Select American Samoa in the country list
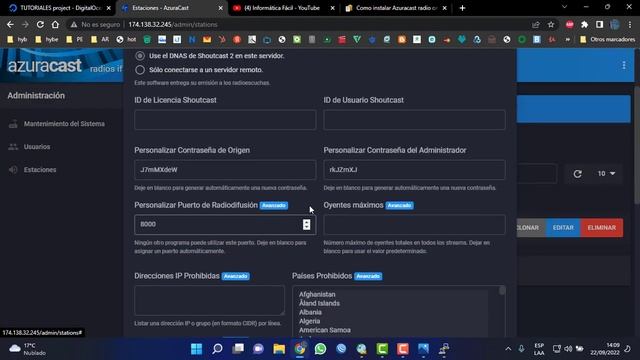 pyautogui.click(x=324, y=330)
